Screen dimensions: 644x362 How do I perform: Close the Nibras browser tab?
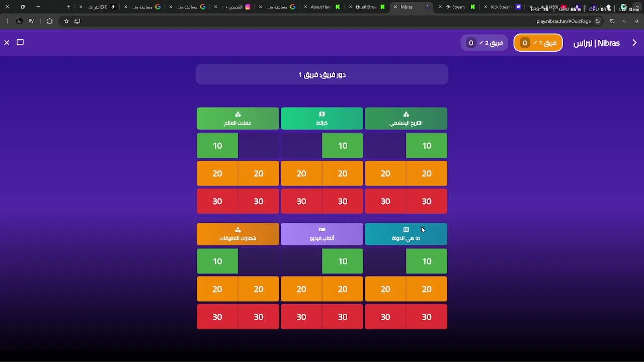click(395, 7)
